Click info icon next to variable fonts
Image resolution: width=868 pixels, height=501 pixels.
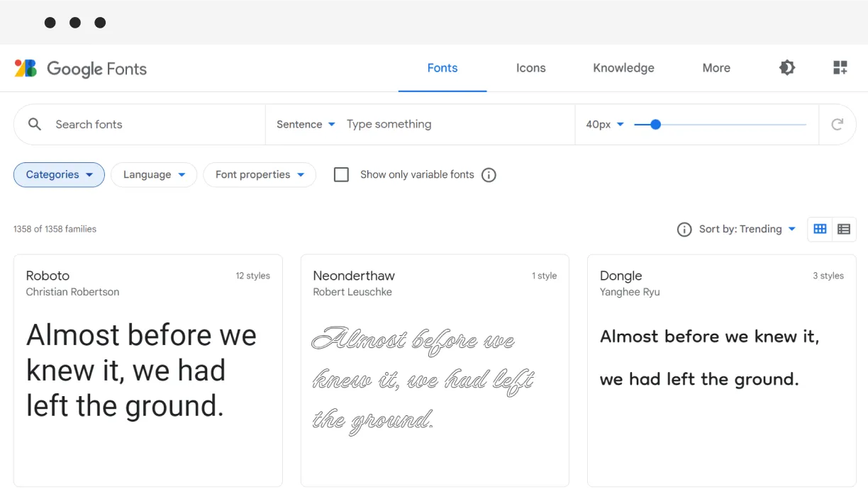pyautogui.click(x=489, y=175)
